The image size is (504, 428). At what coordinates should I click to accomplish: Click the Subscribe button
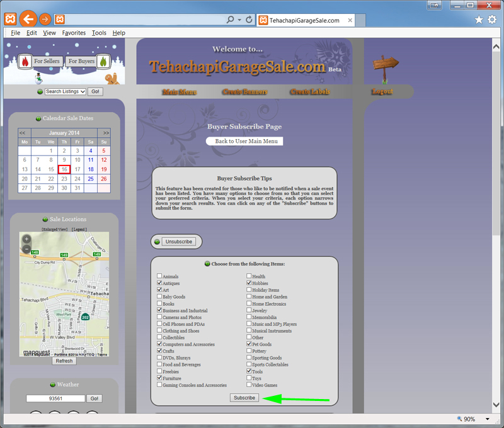coord(244,398)
